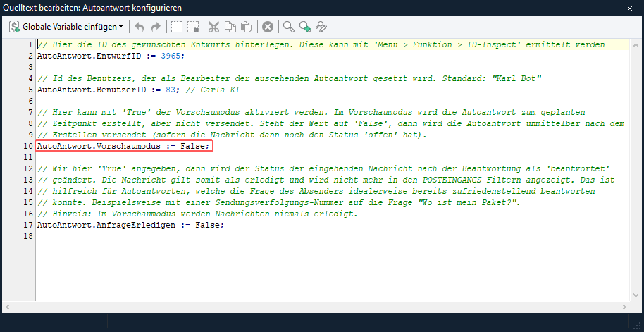Click the horizontal scrollbar right arrow
Viewport: 644px width, 332px height.
pyautogui.click(x=624, y=307)
